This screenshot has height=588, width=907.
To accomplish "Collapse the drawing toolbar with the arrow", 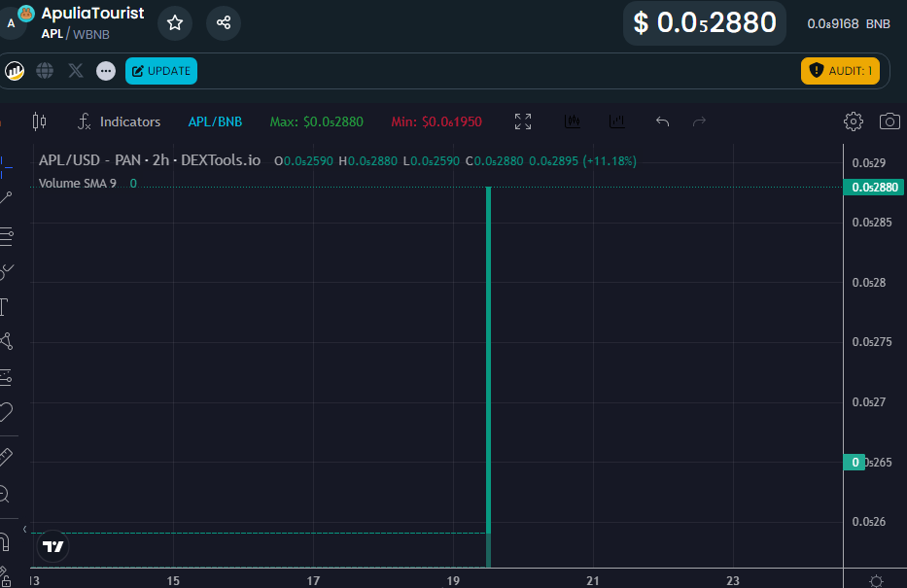I will tap(25, 529).
